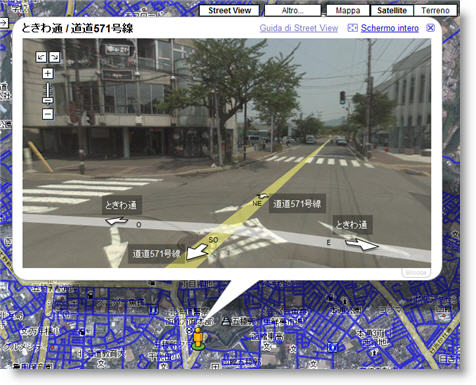Zoom out with the minus button
This screenshot has width=476, height=385.
click(x=48, y=114)
